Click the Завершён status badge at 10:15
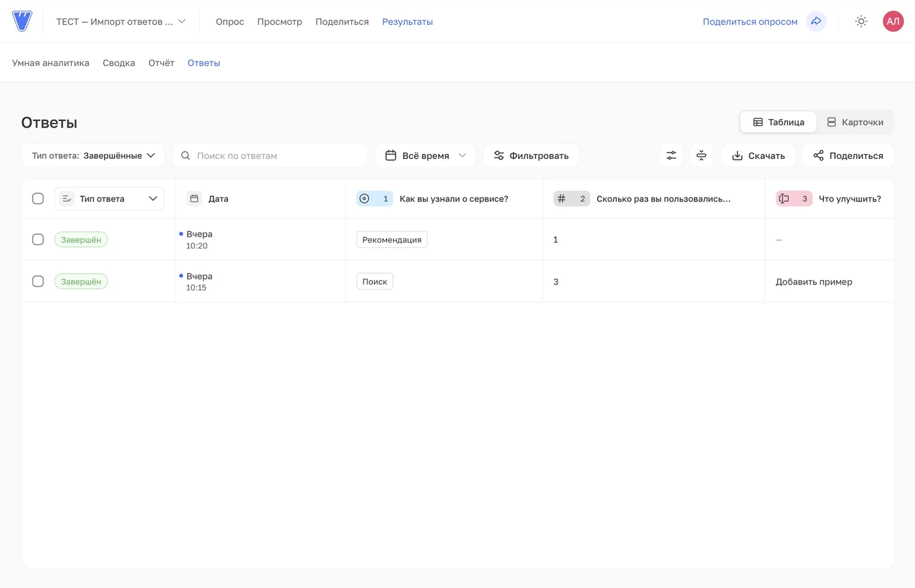Viewport: 915px width, 588px height. coord(81,281)
